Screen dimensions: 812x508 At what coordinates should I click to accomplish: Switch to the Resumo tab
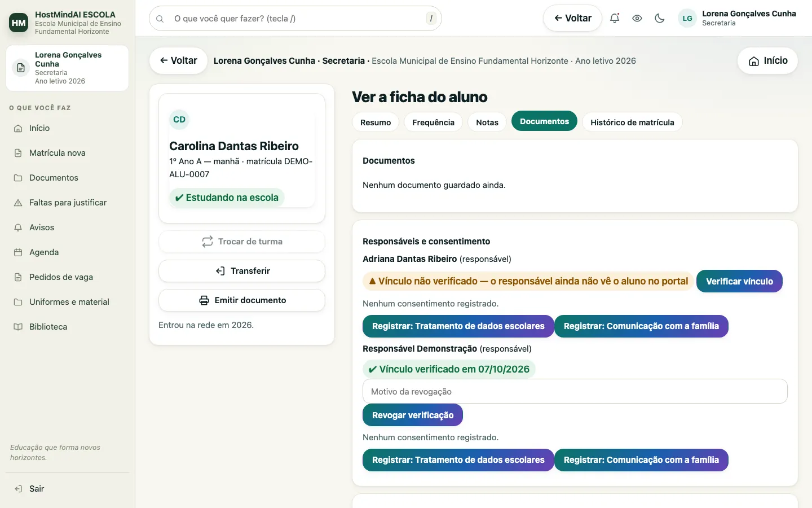pos(376,122)
